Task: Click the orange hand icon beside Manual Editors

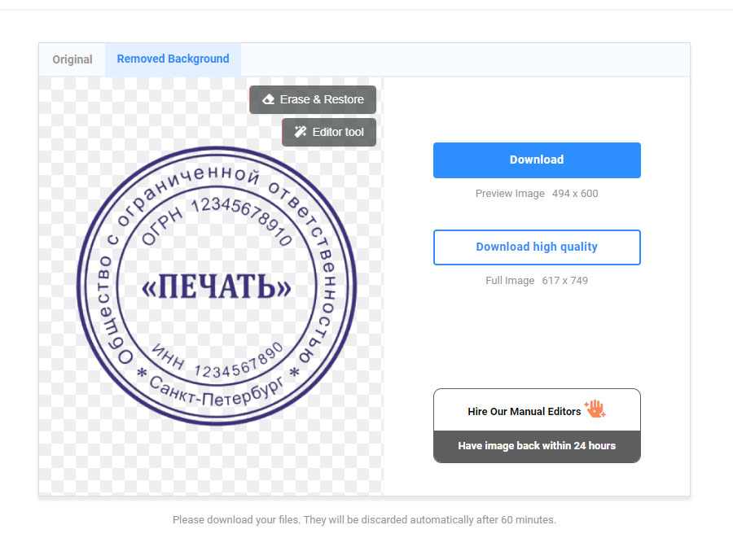Action: (x=595, y=409)
